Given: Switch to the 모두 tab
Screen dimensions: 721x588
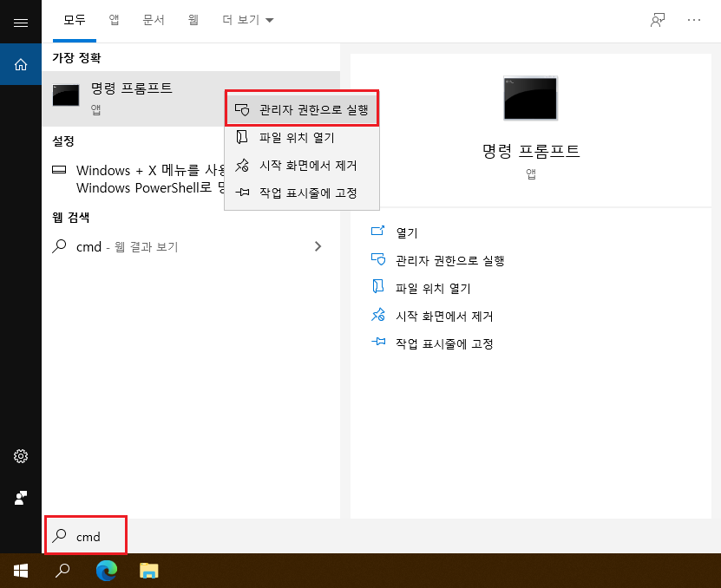Looking at the screenshot, I should (75, 20).
